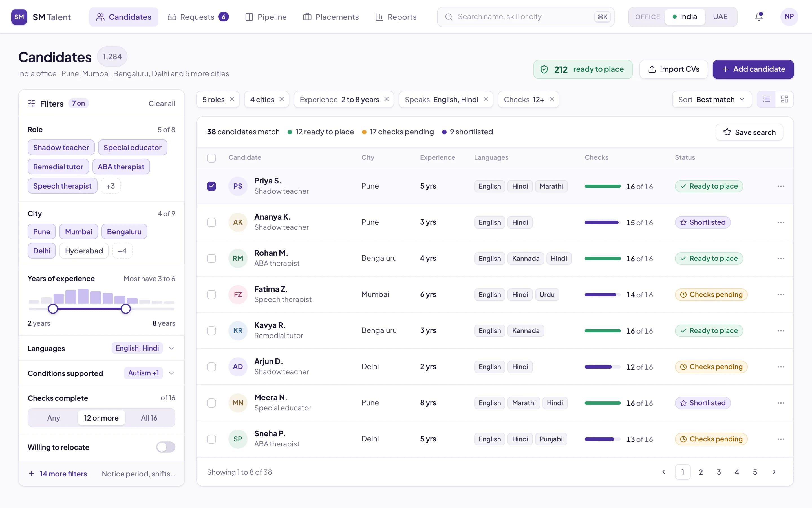Click the 2 years experience slider handle
812x508 pixels.
(53, 309)
